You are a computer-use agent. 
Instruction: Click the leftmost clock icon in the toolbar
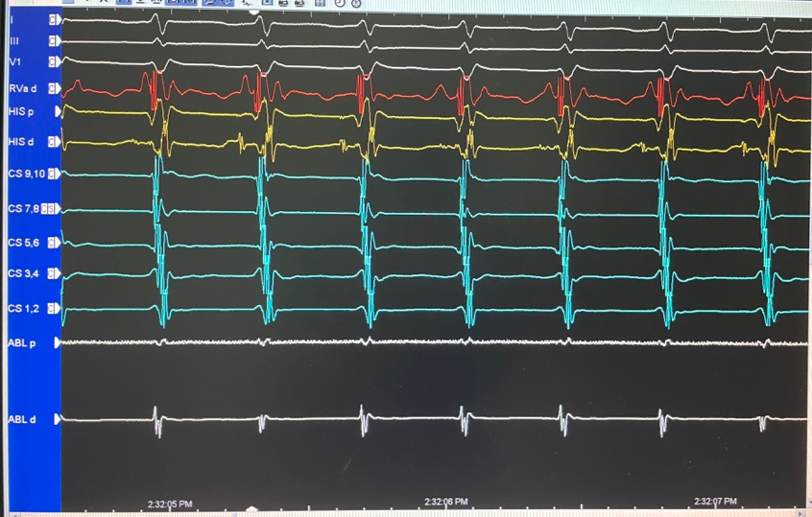coord(340,4)
